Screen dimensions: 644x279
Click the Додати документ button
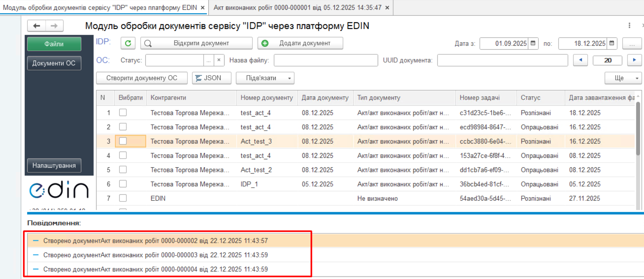tap(300, 43)
